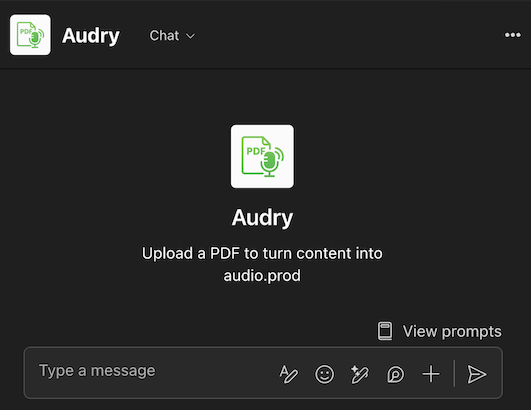Open the more options ellipsis menu
Image resolution: width=531 pixels, height=410 pixels.
pos(512,35)
